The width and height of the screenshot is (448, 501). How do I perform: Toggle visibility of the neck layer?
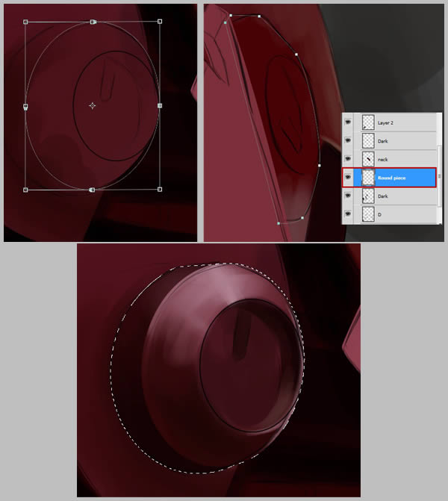pos(348,159)
